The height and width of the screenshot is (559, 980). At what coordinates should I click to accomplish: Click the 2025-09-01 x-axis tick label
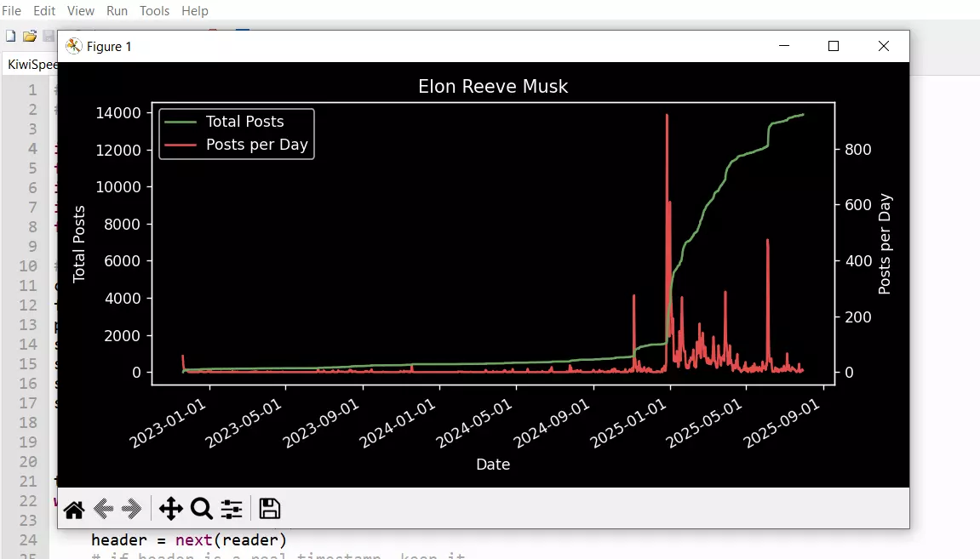pyautogui.click(x=782, y=424)
